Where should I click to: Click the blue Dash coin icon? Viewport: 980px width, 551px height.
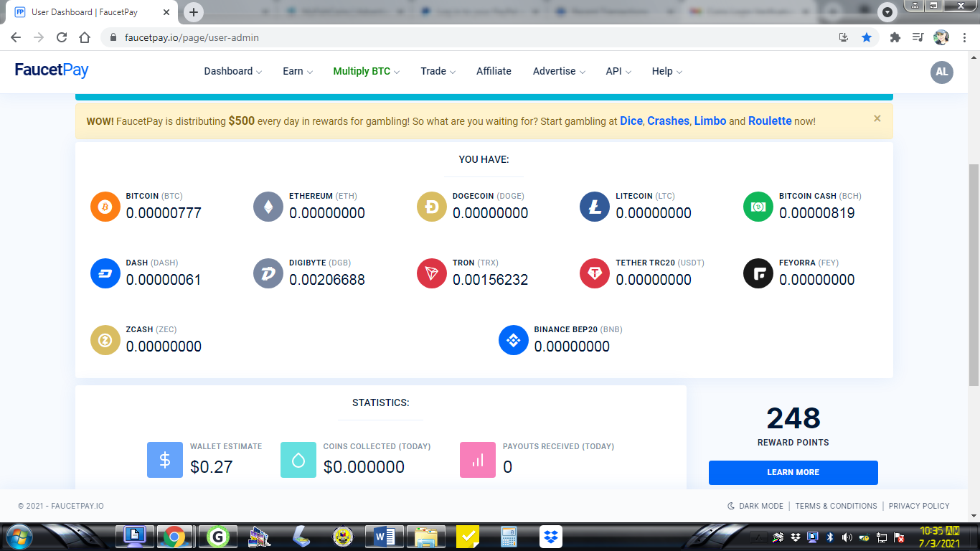pyautogui.click(x=105, y=273)
